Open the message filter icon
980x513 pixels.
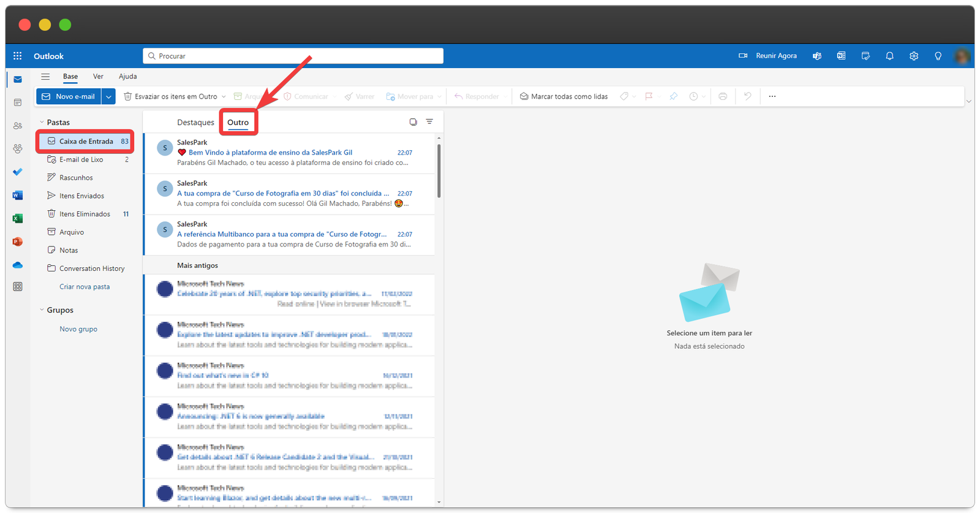(x=429, y=122)
